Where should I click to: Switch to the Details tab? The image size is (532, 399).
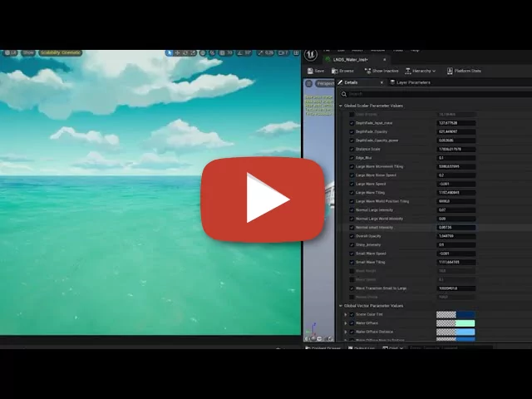point(351,82)
